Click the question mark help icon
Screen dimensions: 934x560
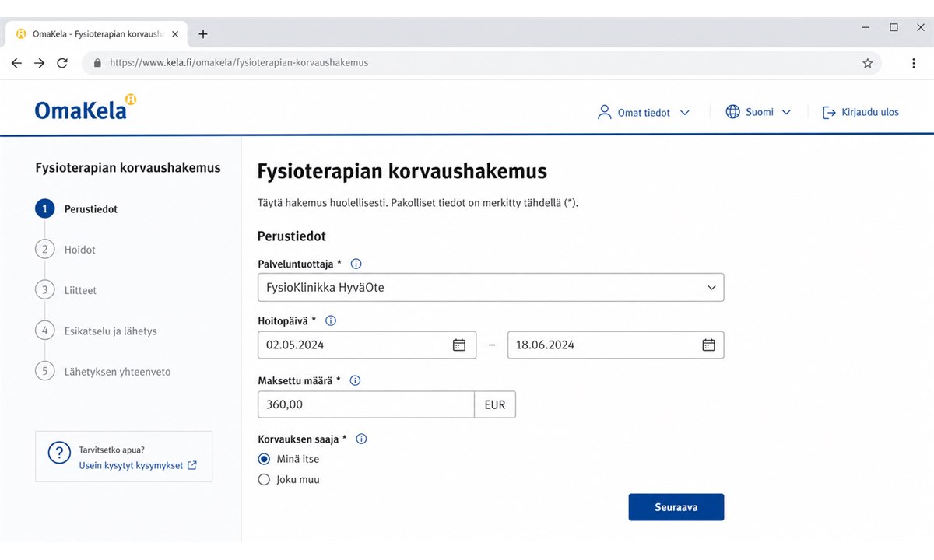59,453
